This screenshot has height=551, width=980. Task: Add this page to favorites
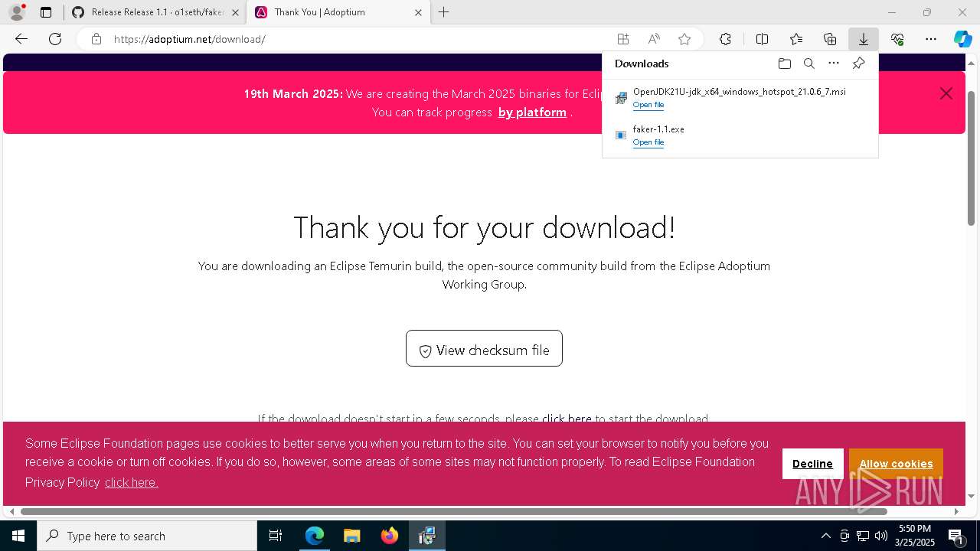(x=684, y=39)
